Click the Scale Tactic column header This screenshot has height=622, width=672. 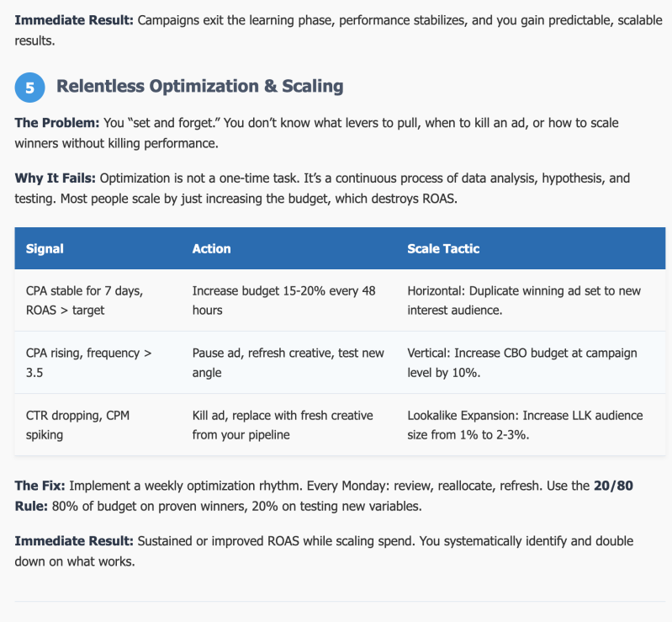(443, 248)
